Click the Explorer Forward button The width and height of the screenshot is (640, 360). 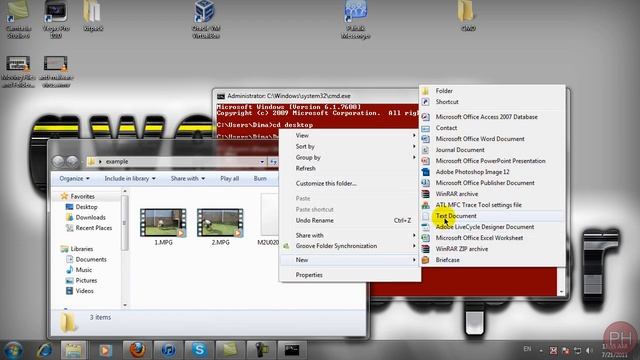coord(72,162)
